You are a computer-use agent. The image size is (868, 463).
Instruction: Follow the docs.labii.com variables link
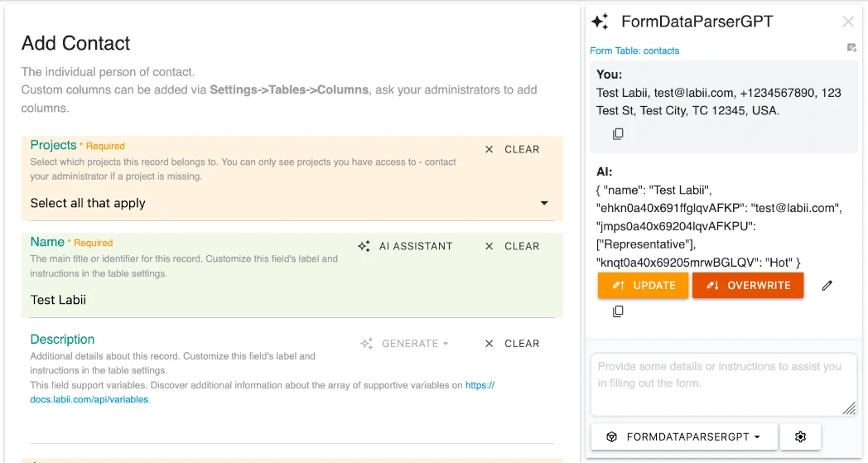89,399
